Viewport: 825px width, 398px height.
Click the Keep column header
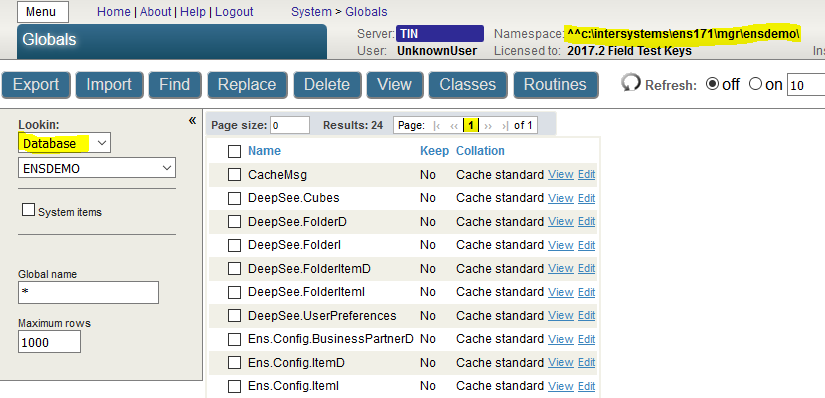434,151
